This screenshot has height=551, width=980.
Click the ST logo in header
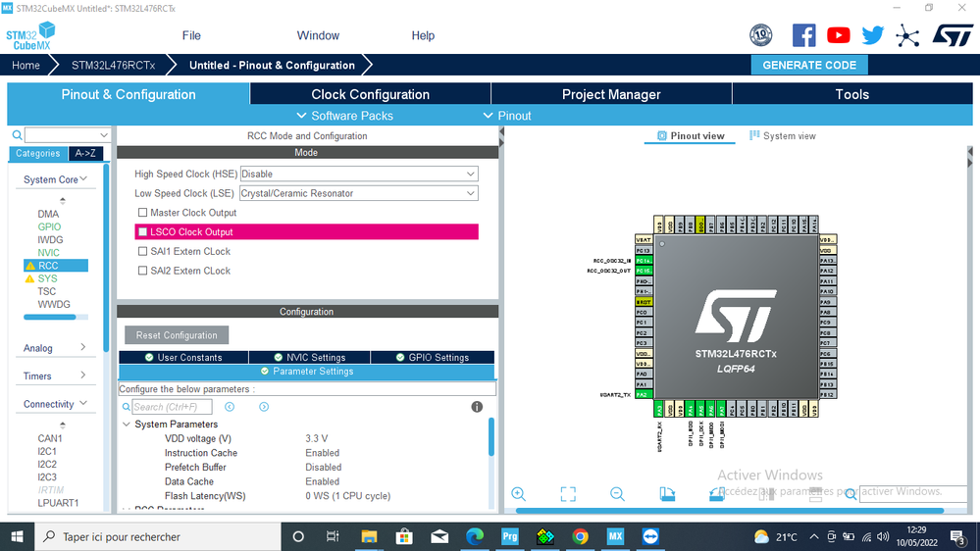click(953, 35)
